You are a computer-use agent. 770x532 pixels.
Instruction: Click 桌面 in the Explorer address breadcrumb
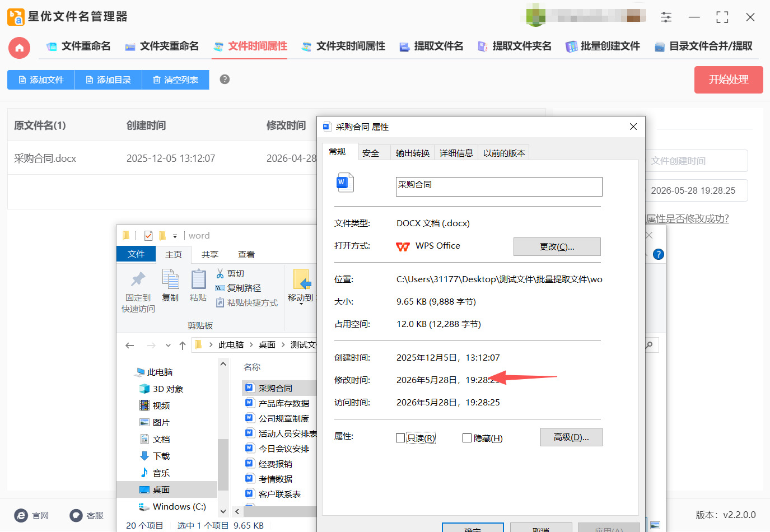point(267,345)
